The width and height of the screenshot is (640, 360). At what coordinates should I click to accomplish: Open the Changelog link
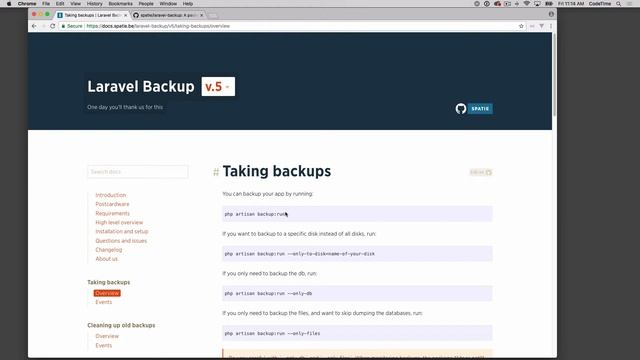point(109,250)
